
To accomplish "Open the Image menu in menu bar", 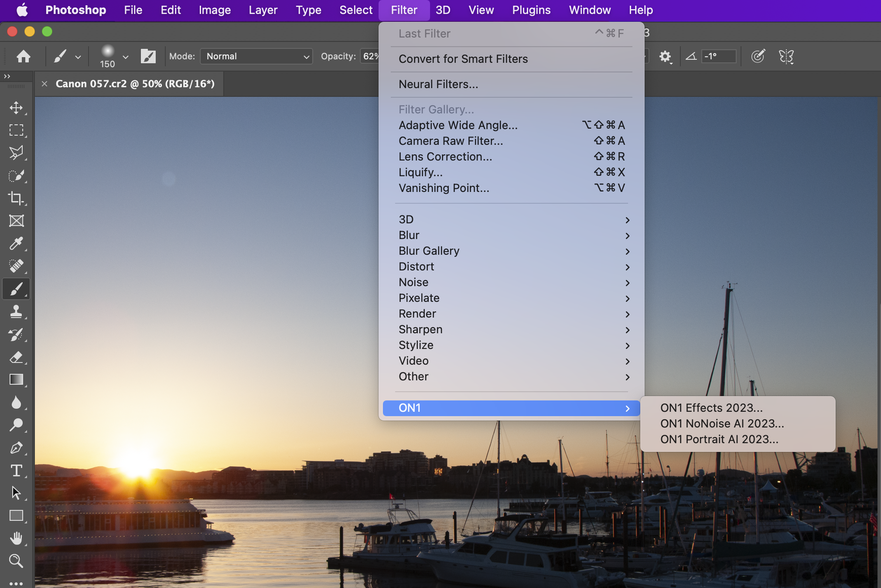I will pos(215,10).
